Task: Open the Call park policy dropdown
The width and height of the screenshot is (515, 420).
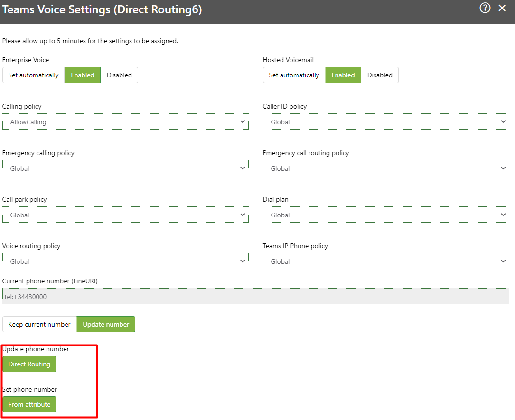Action: (125, 215)
